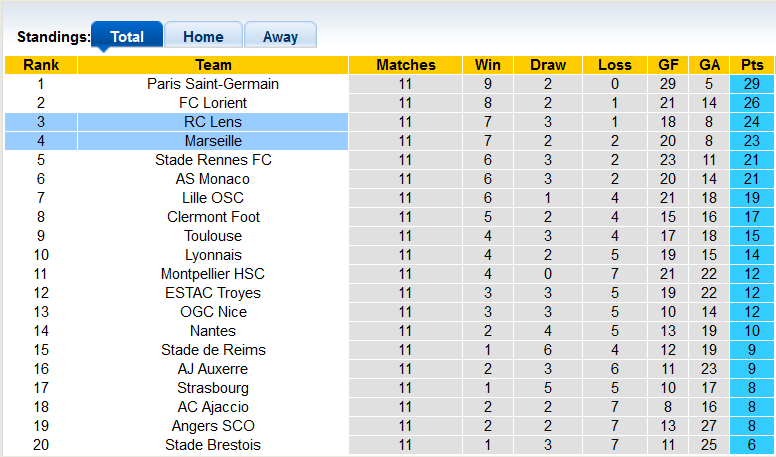This screenshot has width=776, height=457.
Task: Open the Lille OSC team link
Action: 213,198
